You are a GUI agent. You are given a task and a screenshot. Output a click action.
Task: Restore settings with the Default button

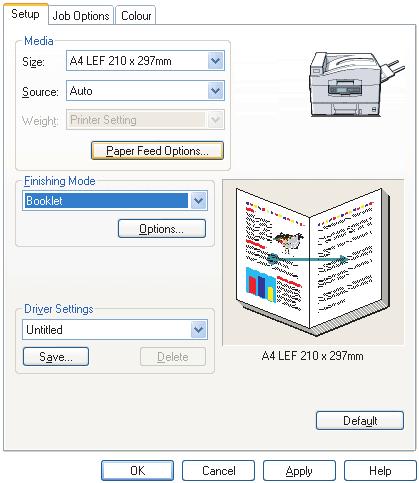[x=360, y=421]
